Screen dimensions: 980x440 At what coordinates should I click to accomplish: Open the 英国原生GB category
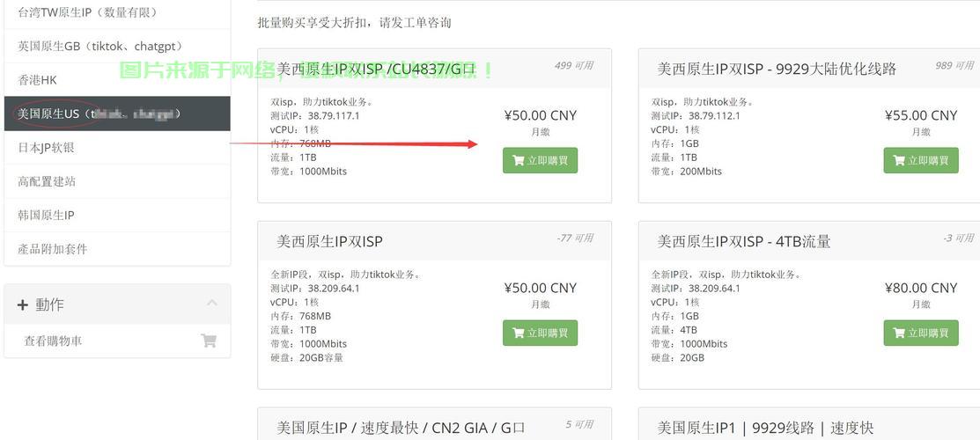tap(117, 47)
